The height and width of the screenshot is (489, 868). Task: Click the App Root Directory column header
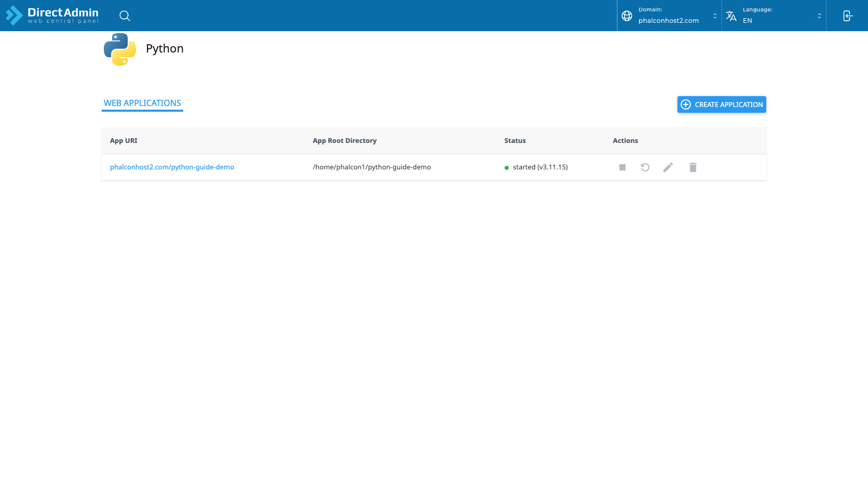pos(345,140)
